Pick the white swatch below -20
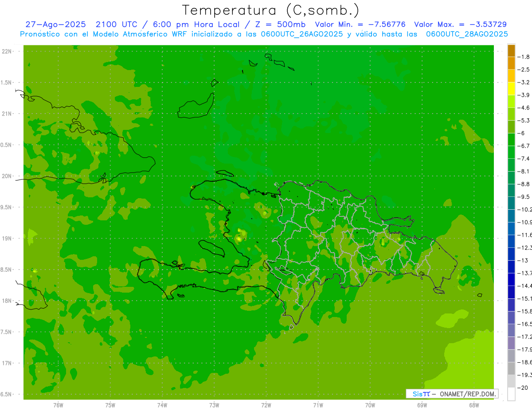This screenshot has height=411, width=532. point(511,394)
